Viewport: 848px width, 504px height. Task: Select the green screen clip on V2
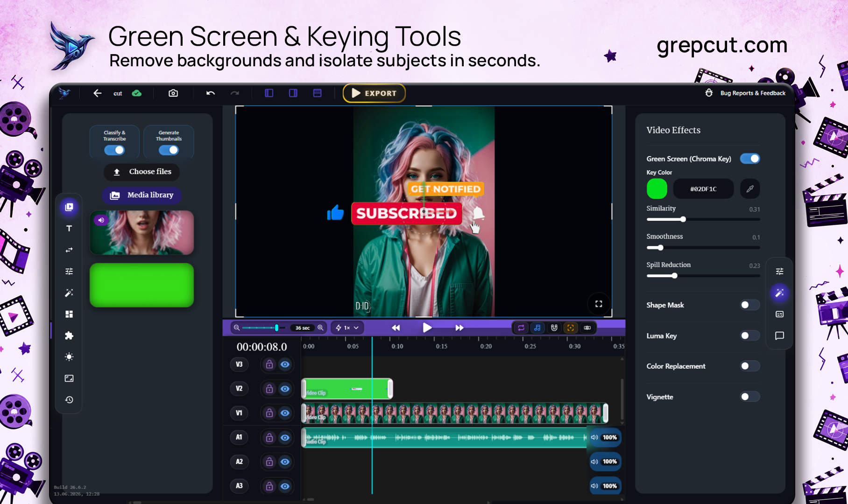tap(347, 389)
